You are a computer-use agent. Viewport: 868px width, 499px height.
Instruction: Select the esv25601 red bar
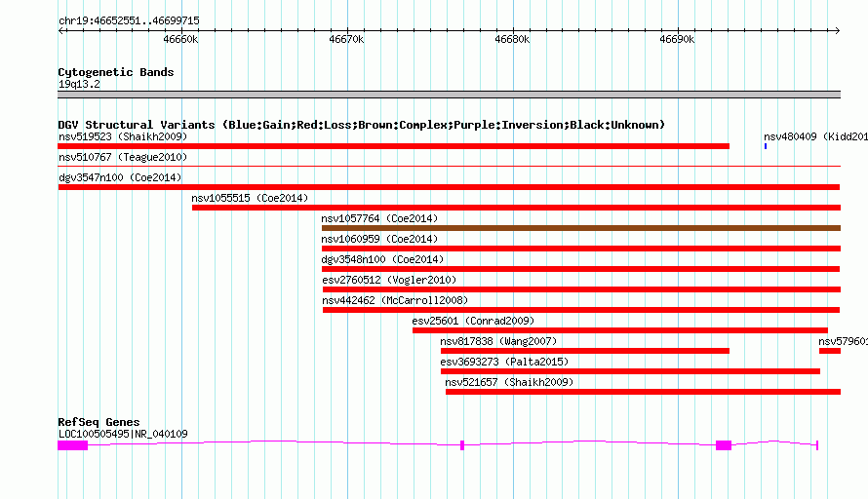coord(620,330)
